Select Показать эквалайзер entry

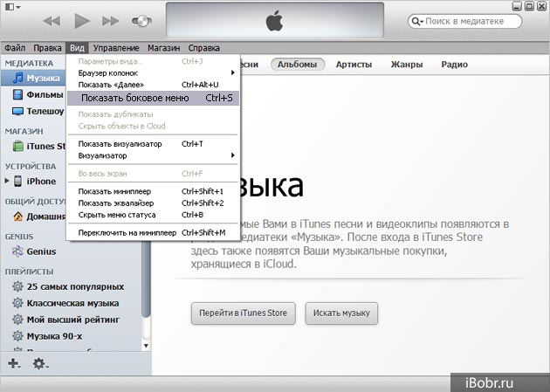click(154, 203)
